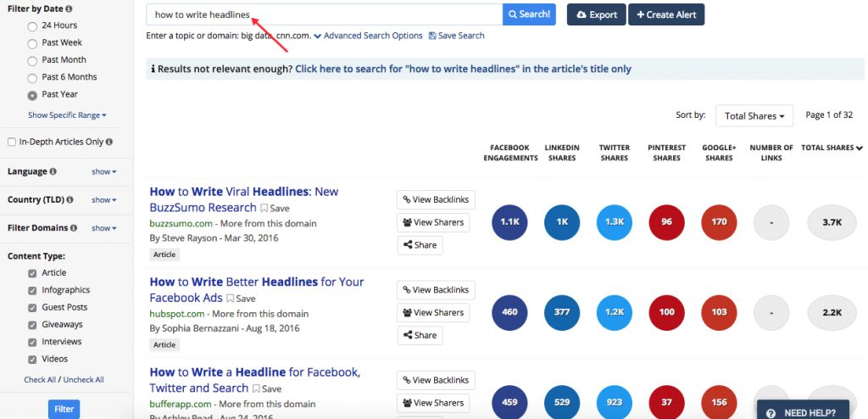Show the Filter Domains options
The height and width of the screenshot is (419, 868).
click(104, 228)
